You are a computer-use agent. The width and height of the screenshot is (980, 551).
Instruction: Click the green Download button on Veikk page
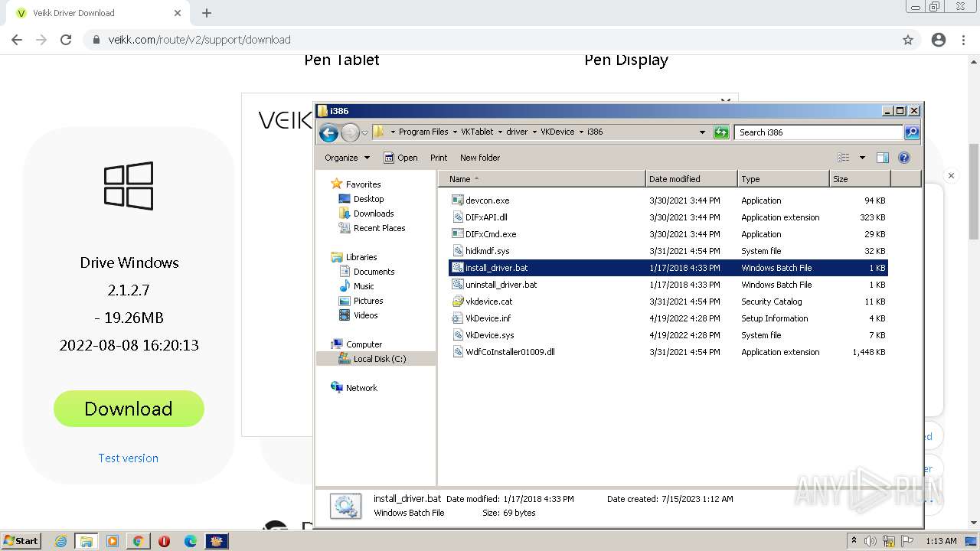tap(129, 409)
